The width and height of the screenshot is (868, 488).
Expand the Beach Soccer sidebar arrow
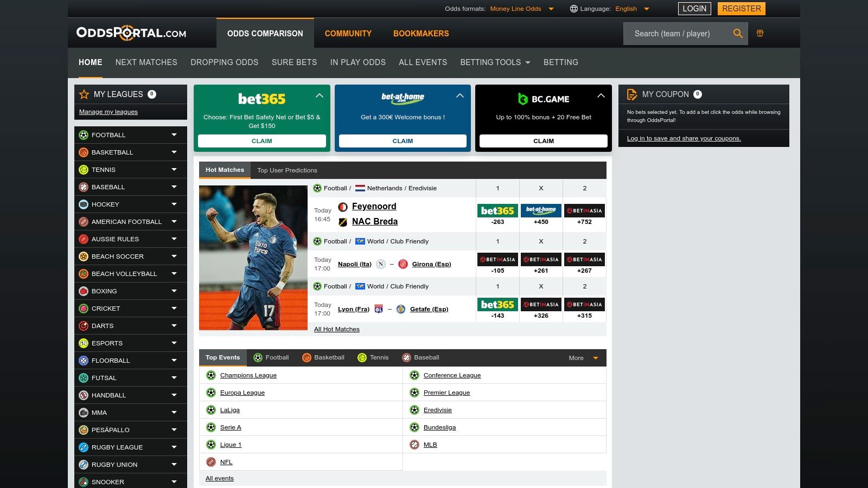[x=174, y=256]
